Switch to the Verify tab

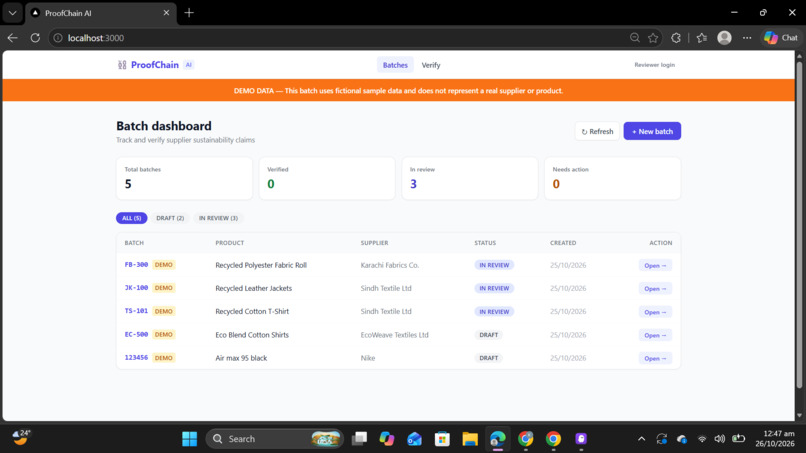point(431,65)
